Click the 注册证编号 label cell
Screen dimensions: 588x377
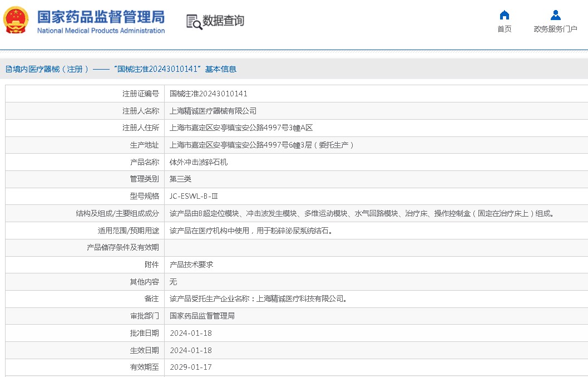coord(85,94)
